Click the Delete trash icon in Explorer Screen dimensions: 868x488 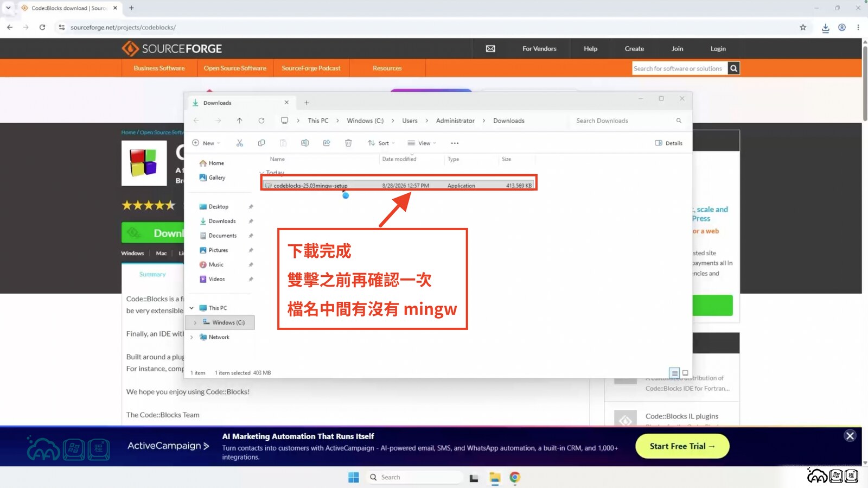pyautogui.click(x=348, y=143)
